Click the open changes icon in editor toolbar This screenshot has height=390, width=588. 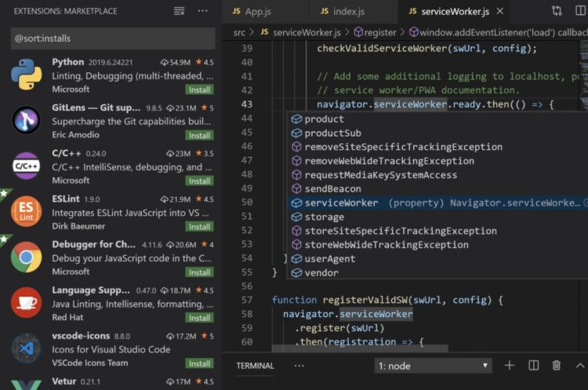(x=557, y=11)
